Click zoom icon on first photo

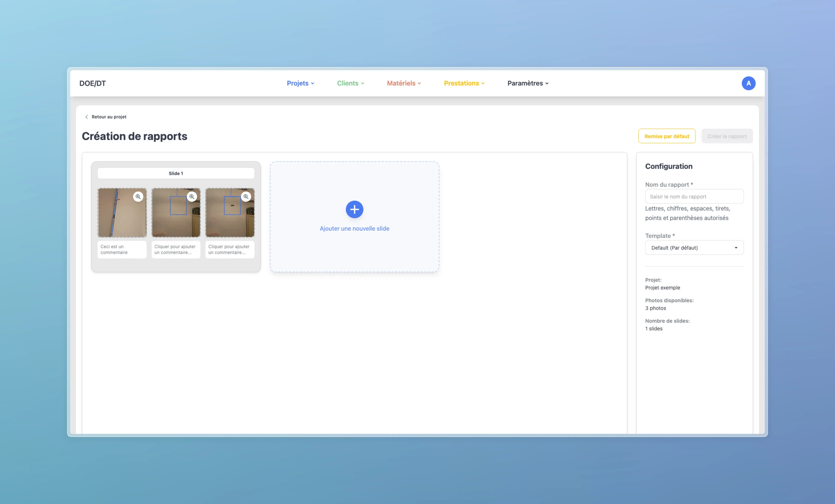(138, 196)
